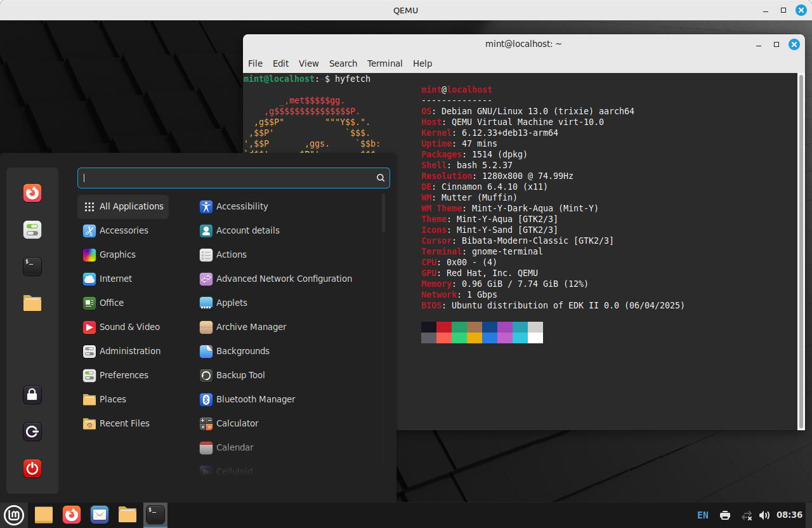The image size is (812, 528).
Task: Close the terminal window
Action: [794, 44]
